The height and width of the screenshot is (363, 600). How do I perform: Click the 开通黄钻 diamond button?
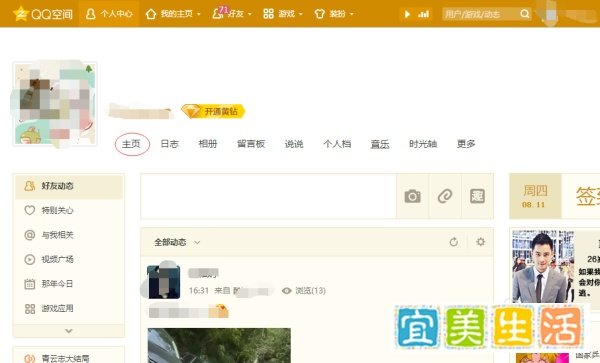(213, 111)
